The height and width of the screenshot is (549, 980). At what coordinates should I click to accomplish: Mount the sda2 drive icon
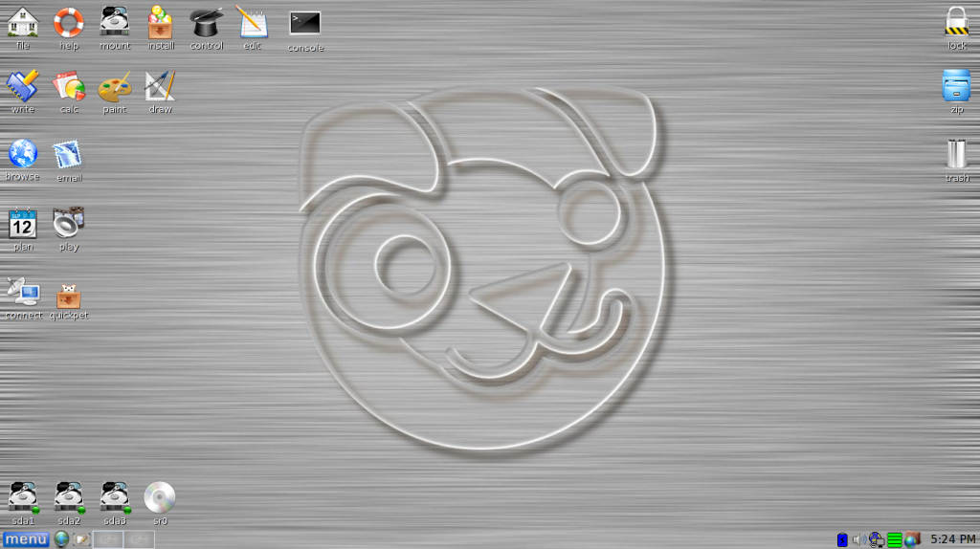(x=69, y=497)
